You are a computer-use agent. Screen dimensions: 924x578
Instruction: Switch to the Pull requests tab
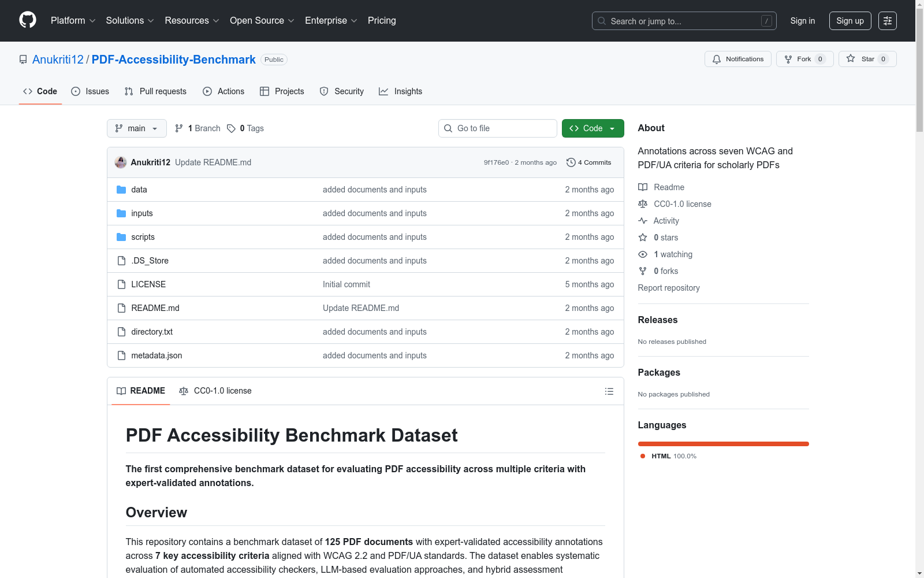pos(155,91)
